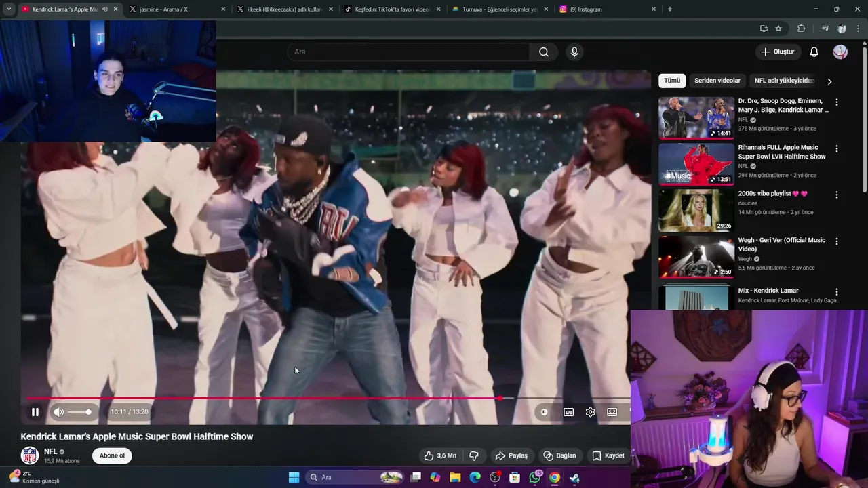Click the Bağlan button
The image size is (868, 488).
coord(559,455)
